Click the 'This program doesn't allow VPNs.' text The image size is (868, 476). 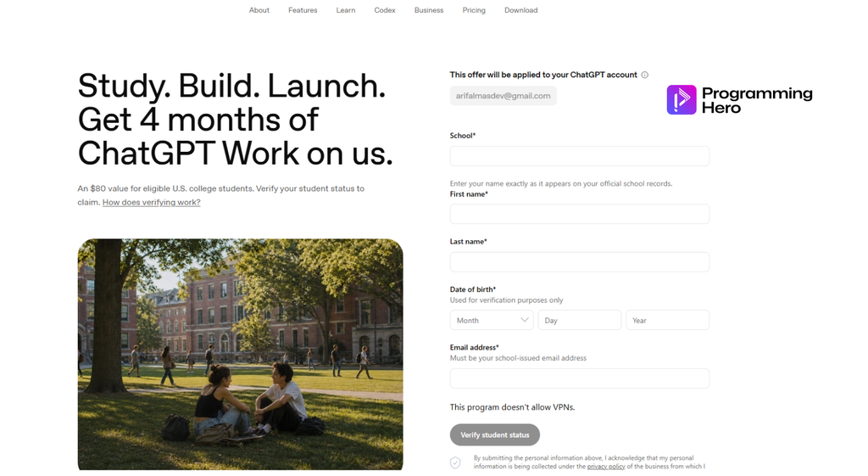[x=512, y=407]
